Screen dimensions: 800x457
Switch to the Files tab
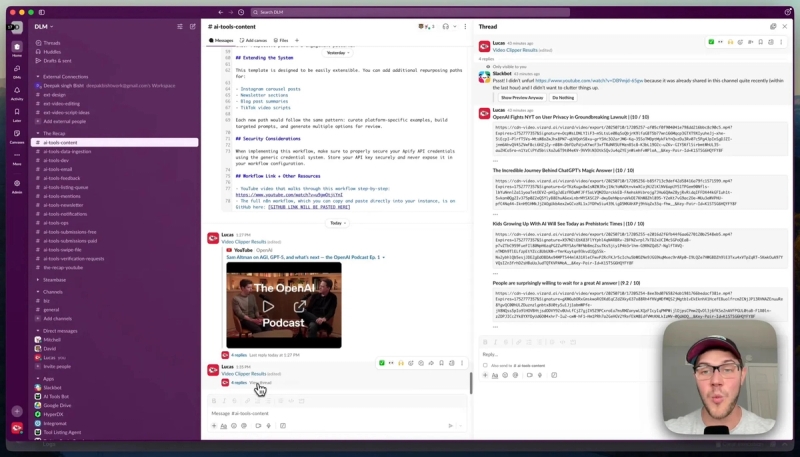click(x=281, y=40)
